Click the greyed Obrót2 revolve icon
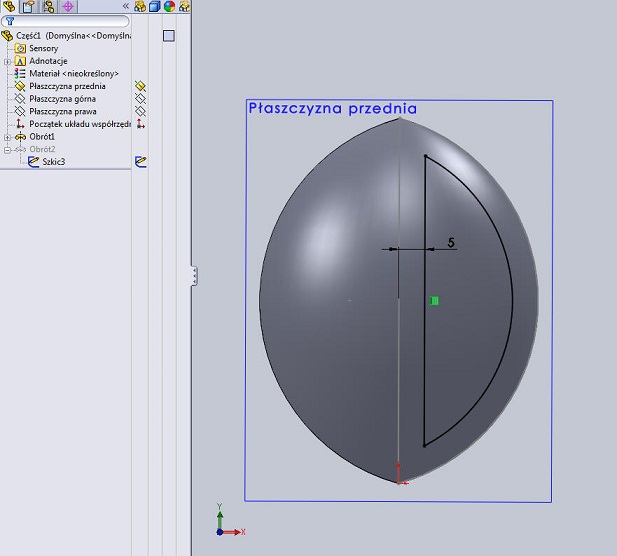 point(20,150)
